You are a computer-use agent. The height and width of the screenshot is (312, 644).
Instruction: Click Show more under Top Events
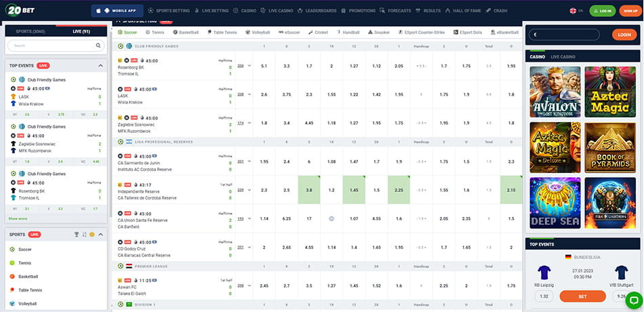coord(18,218)
